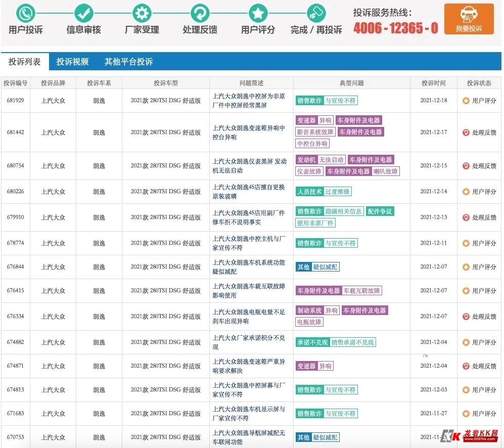Click date 2021-11-27 in row 671683

pos(434,413)
